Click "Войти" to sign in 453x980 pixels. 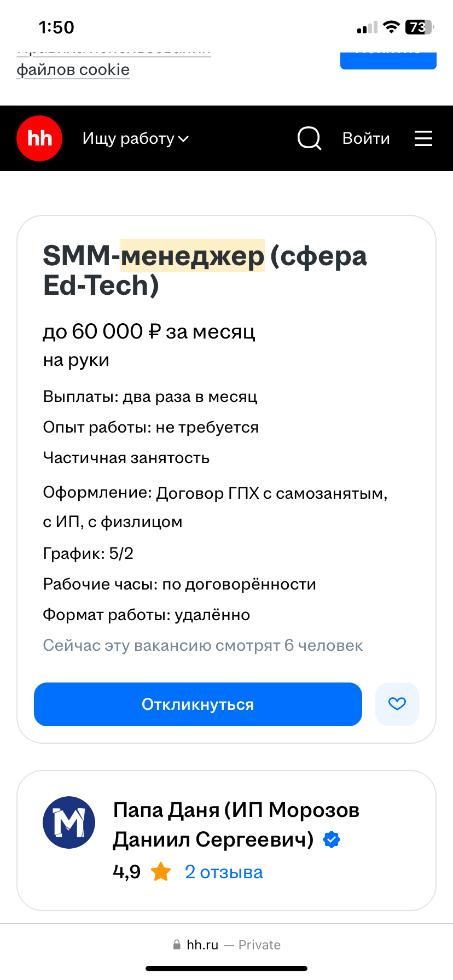[366, 138]
